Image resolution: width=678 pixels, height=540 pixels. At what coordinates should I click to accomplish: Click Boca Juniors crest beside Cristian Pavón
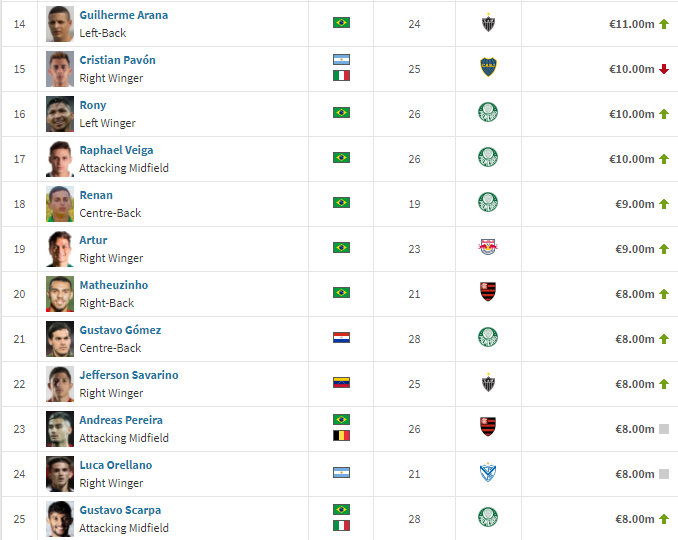pyautogui.click(x=488, y=67)
